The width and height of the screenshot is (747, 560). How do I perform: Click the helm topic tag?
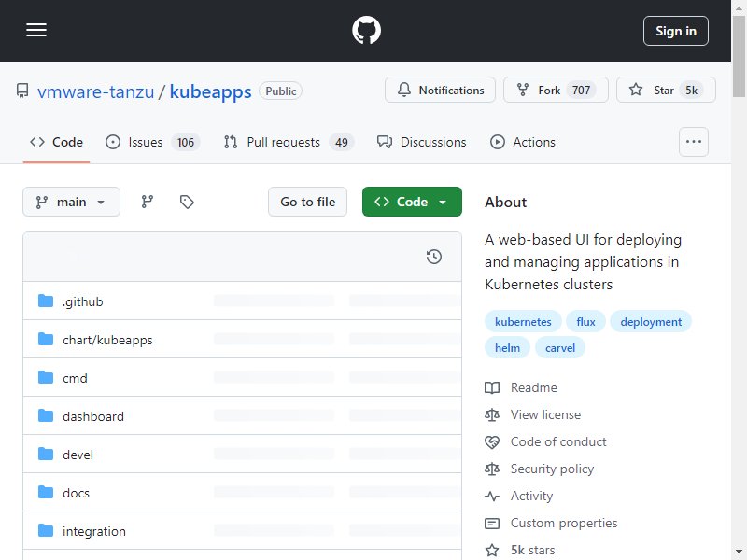pos(507,348)
